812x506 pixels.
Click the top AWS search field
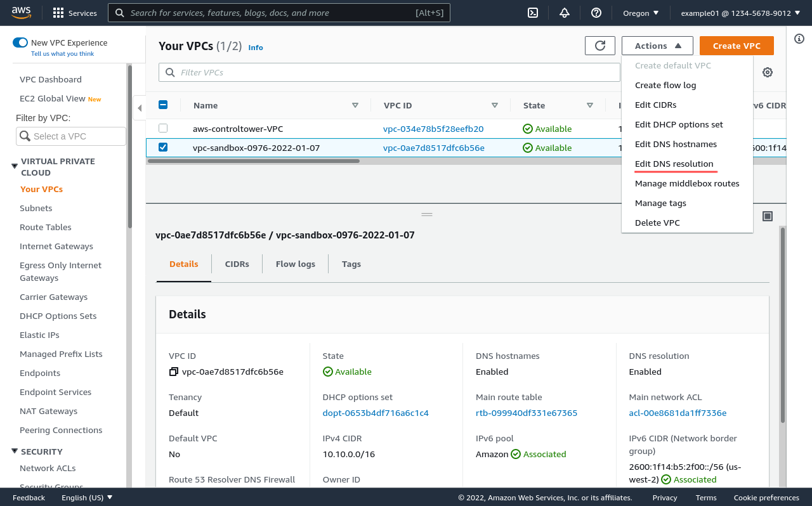(x=279, y=13)
